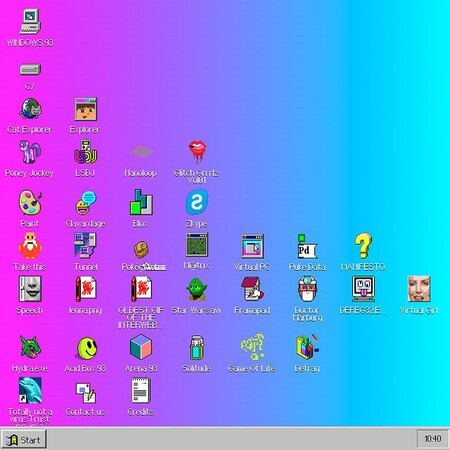
Task: Select the Defrag icon
Action: click(307, 347)
